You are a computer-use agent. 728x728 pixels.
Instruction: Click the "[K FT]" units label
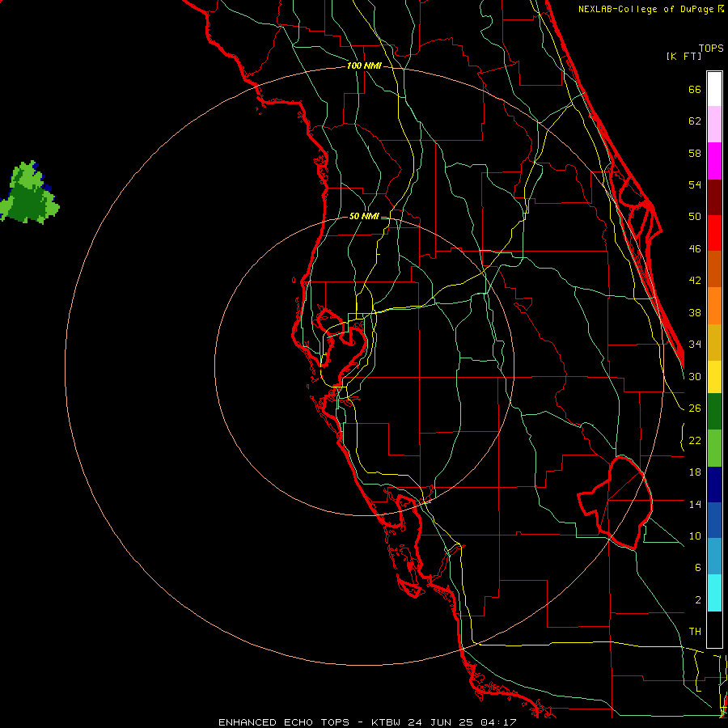684,56
